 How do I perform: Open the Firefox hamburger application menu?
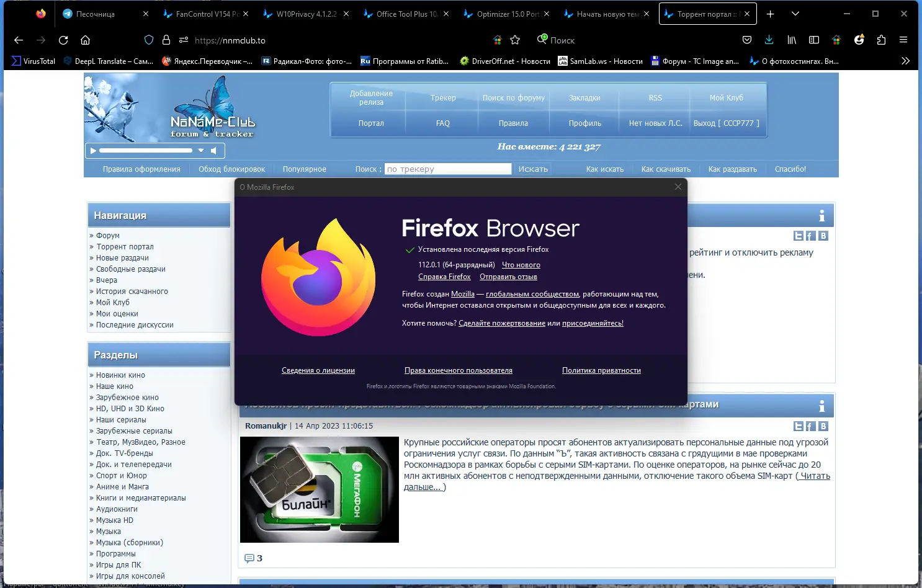[903, 40]
